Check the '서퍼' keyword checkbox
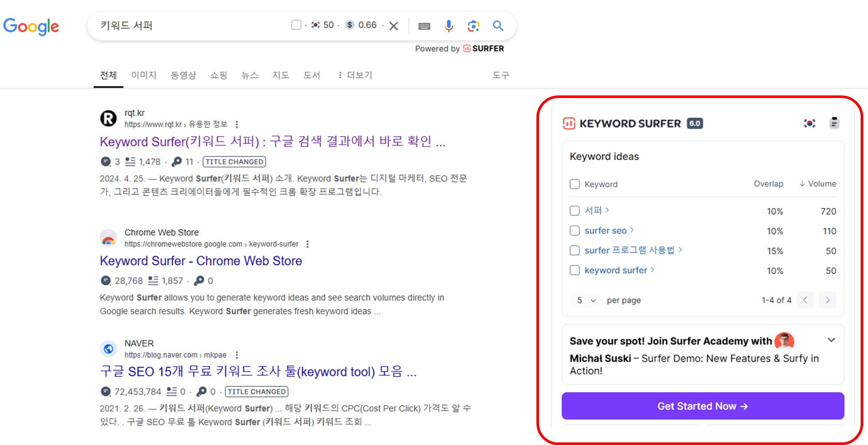This screenshot has width=868, height=445. point(575,210)
